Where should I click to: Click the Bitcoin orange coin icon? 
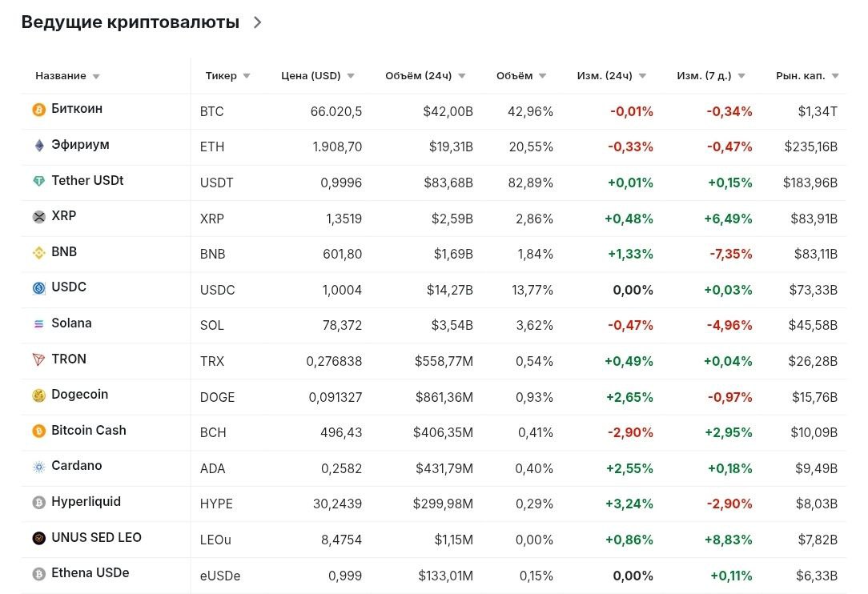point(38,110)
